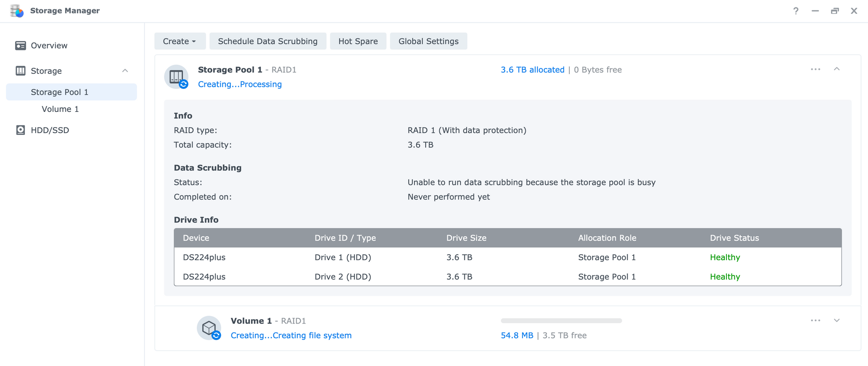Click the Storage sidebar icon
Screen dimensions: 868x366
(x=20, y=71)
